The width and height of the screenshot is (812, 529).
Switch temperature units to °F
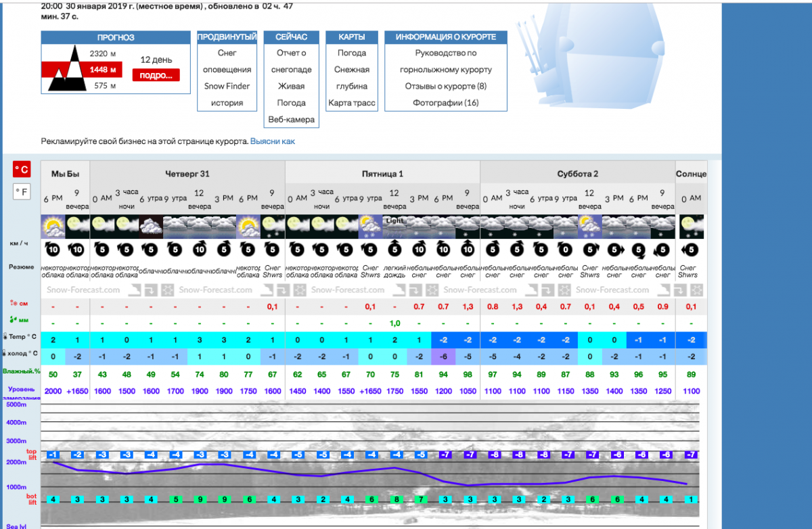tap(22, 192)
